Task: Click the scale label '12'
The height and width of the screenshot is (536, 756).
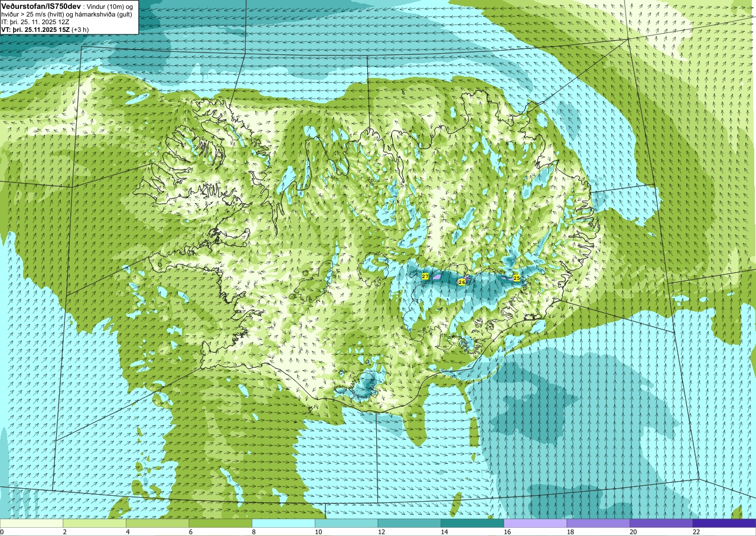Action: [381, 532]
